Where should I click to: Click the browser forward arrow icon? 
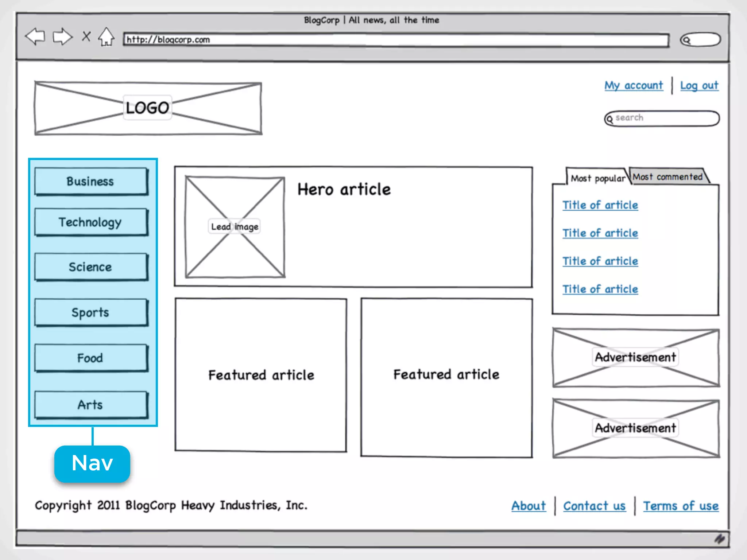[x=62, y=37]
